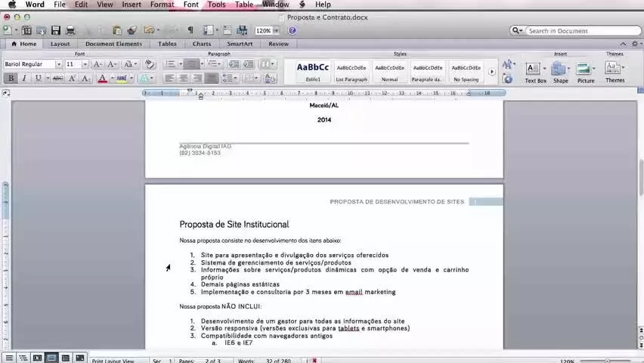Open the Layout ribbon tab
Image resolution: width=644 pixels, height=363 pixels.
click(x=60, y=44)
